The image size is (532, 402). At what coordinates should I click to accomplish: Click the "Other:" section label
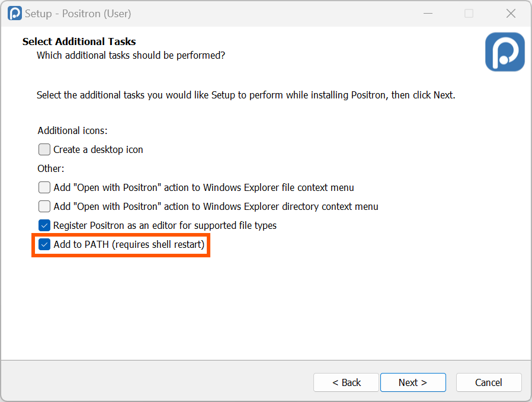[x=50, y=168]
